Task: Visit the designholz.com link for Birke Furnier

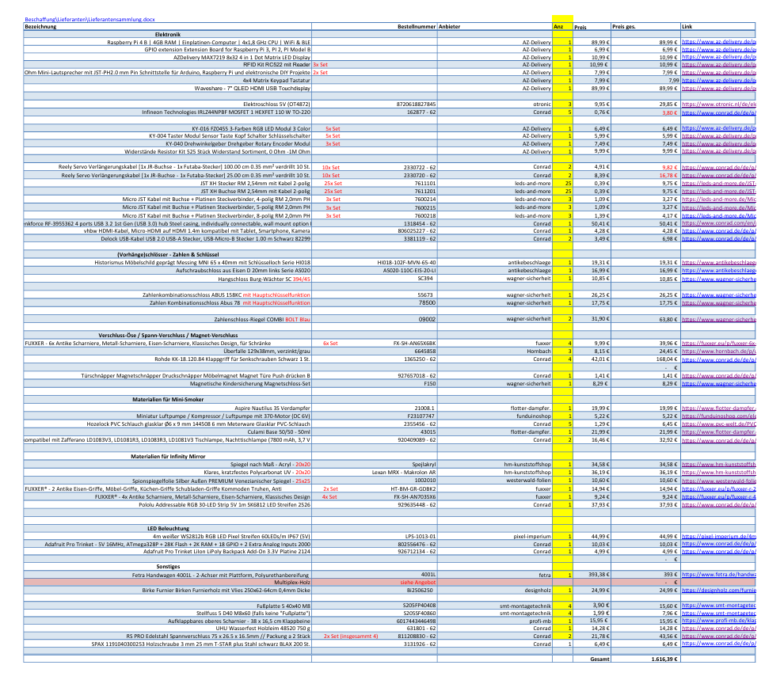Action: click(x=718, y=590)
